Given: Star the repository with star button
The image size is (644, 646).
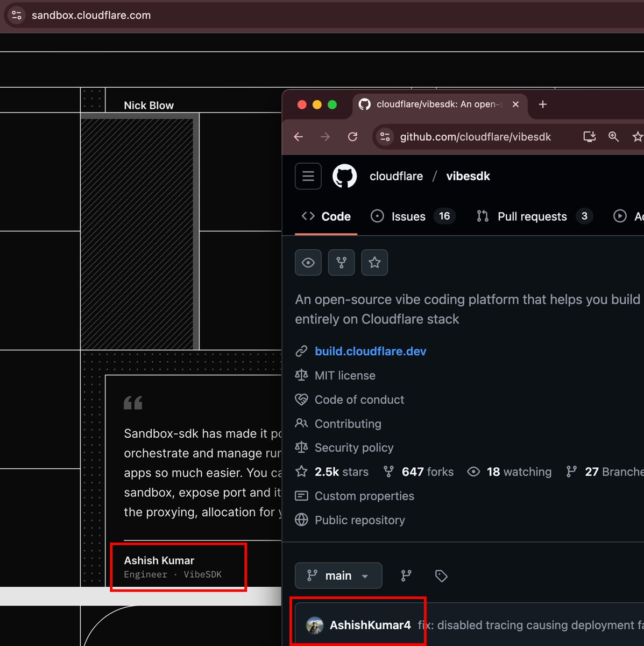Looking at the screenshot, I should pos(375,263).
